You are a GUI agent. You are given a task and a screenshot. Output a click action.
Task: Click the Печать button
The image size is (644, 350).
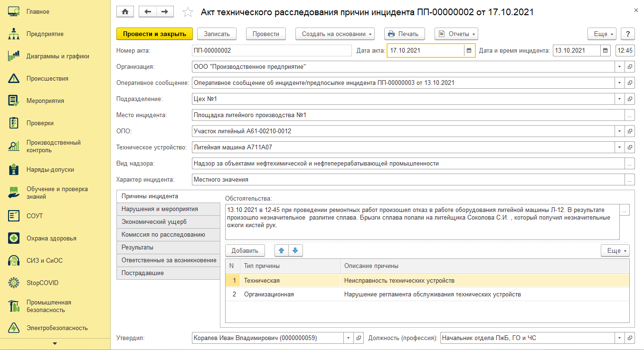click(x=404, y=34)
